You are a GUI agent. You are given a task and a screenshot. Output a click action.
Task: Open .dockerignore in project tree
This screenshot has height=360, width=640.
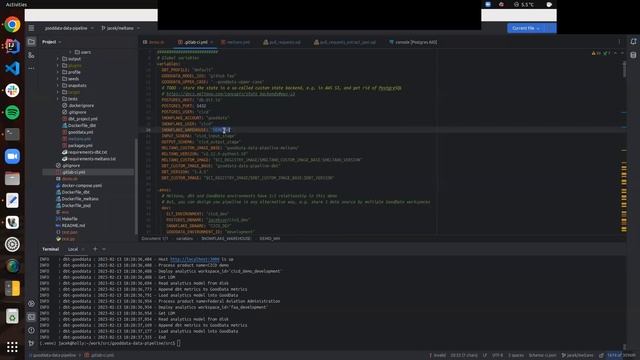coord(78,105)
